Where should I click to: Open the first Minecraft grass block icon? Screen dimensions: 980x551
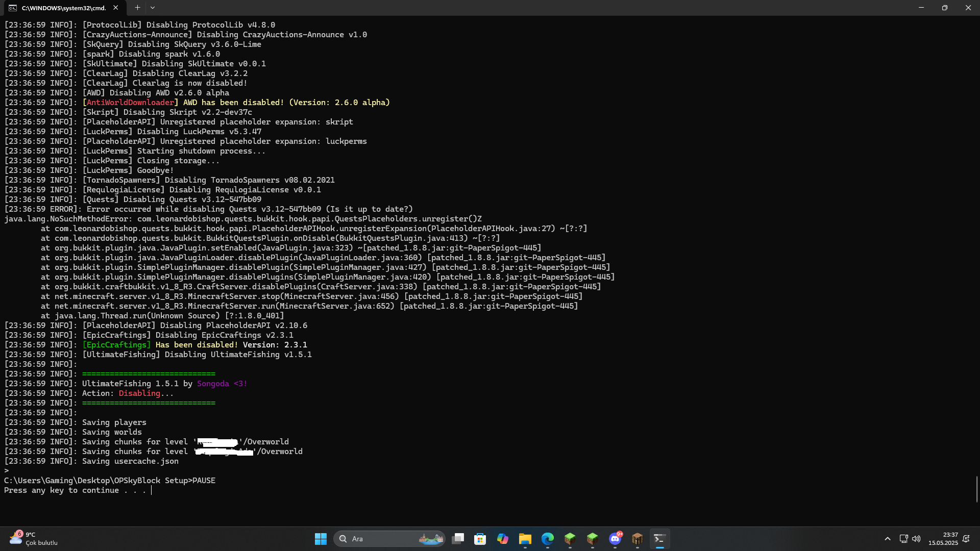pyautogui.click(x=570, y=539)
